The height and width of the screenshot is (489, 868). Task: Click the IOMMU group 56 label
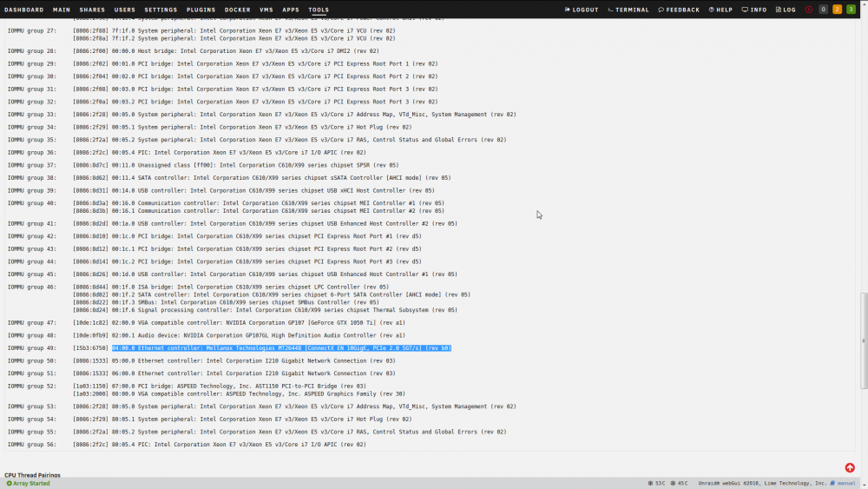pos(32,444)
